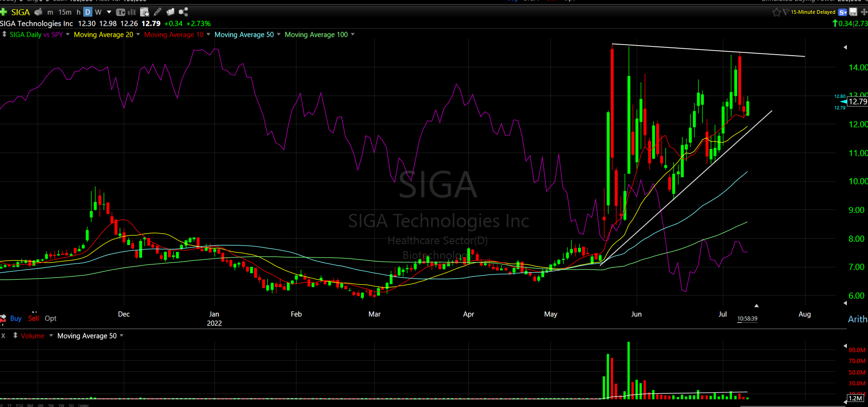The width and height of the screenshot is (868, 407).
Task: Click the Jan 2022 time axis label
Action: pyautogui.click(x=214, y=319)
